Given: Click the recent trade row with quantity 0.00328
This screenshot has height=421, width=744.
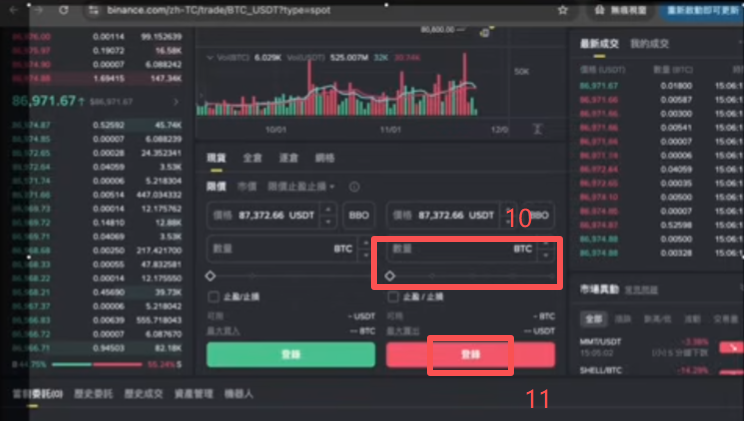Looking at the screenshot, I should click(661, 253).
